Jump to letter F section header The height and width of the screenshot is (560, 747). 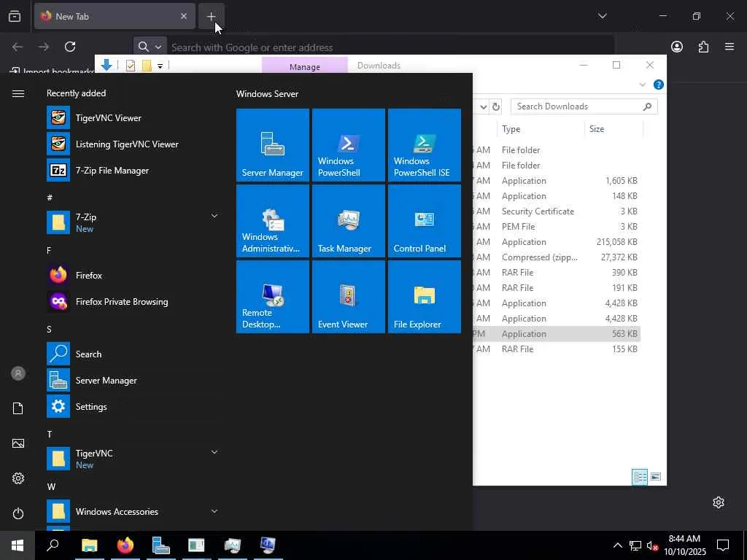(49, 251)
